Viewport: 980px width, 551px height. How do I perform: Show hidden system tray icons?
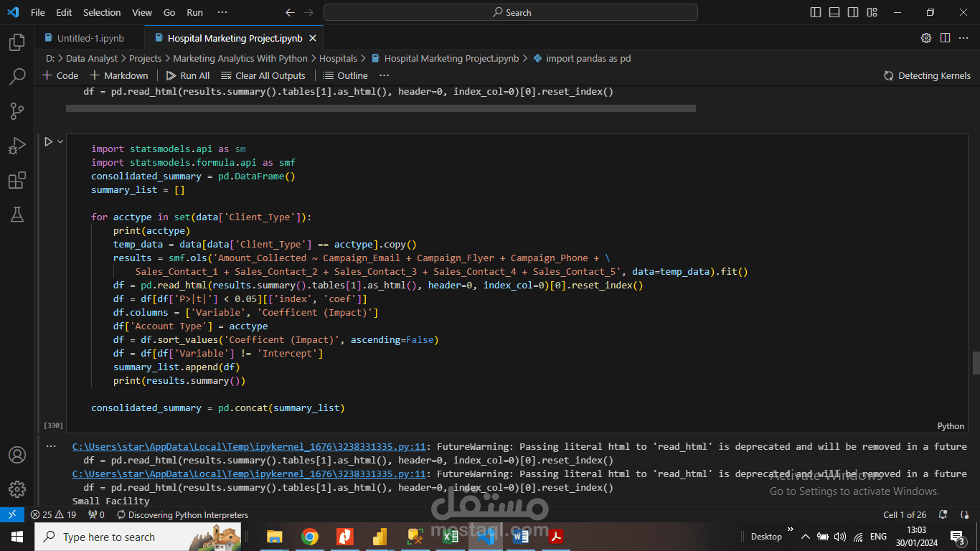[x=805, y=537]
